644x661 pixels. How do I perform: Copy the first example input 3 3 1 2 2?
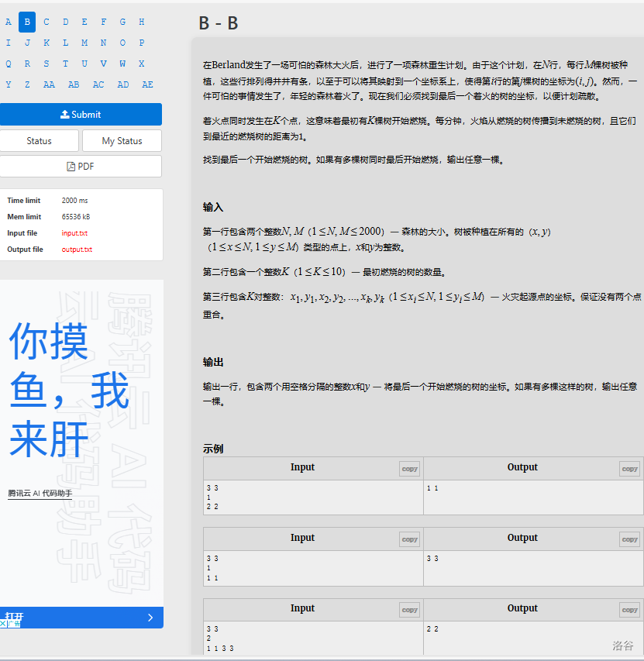point(410,469)
